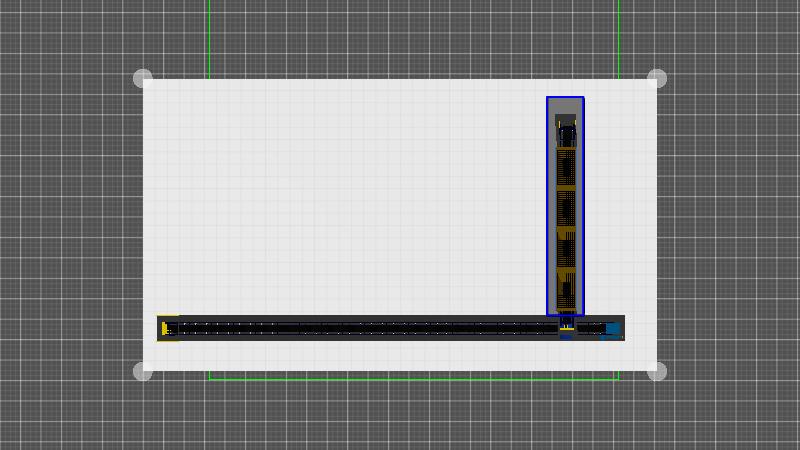Click empty floor area left of vertical conveyor

point(350,200)
